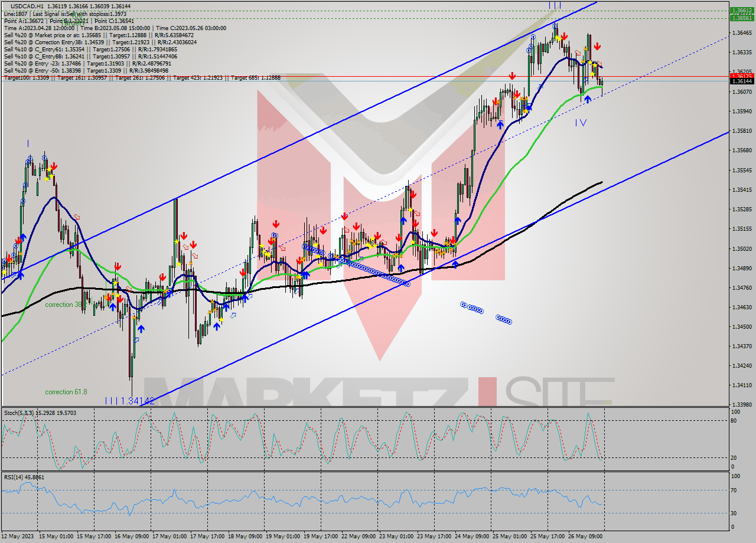
Task: Click the '26 May 09:00' time axis label
Action: [x=585, y=536]
